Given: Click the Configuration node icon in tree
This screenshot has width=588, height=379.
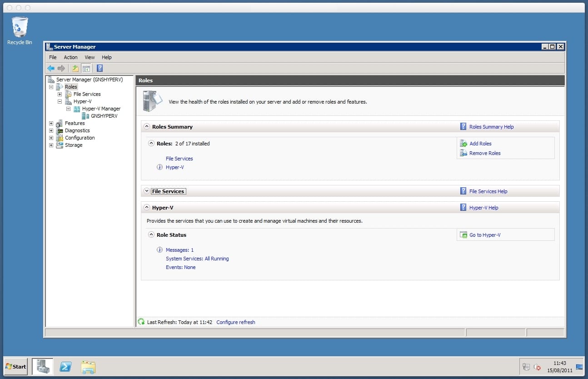Looking at the screenshot, I should pyautogui.click(x=60, y=138).
